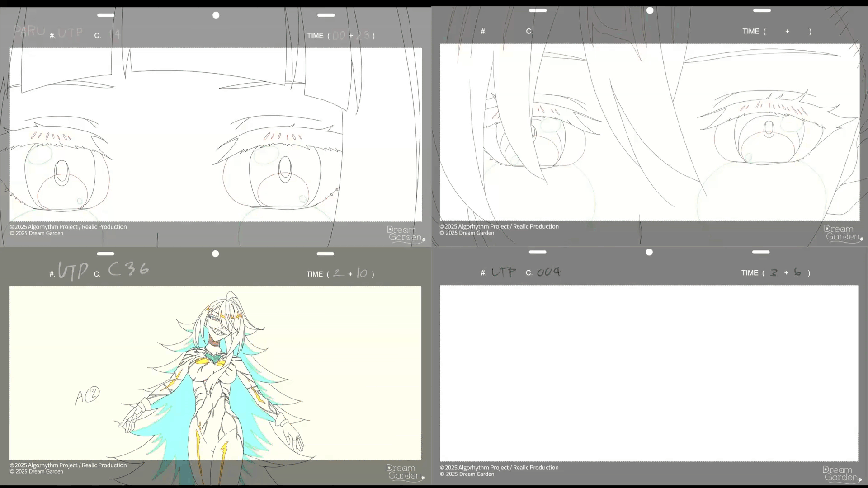
Task: Click the 'TIME (3 + 6)' field
Action: coord(776,272)
